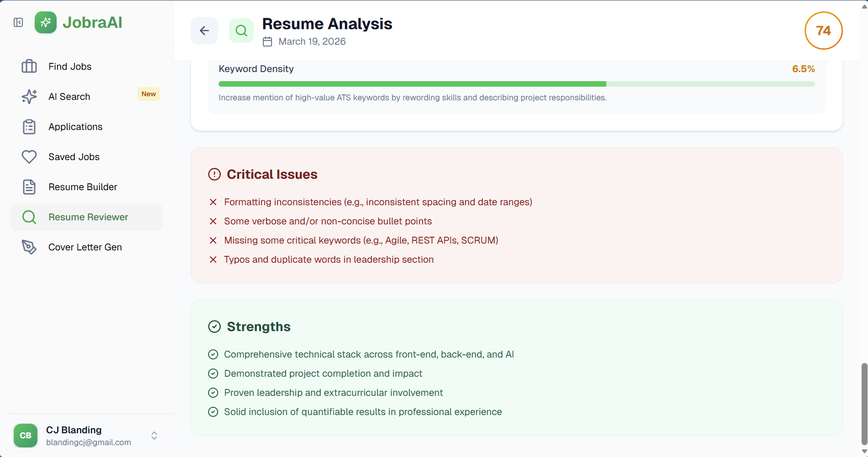The width and height of the screenshot is (868, 457).
Task: Select Saved Jobs in the sidebar
Action: 74,157
